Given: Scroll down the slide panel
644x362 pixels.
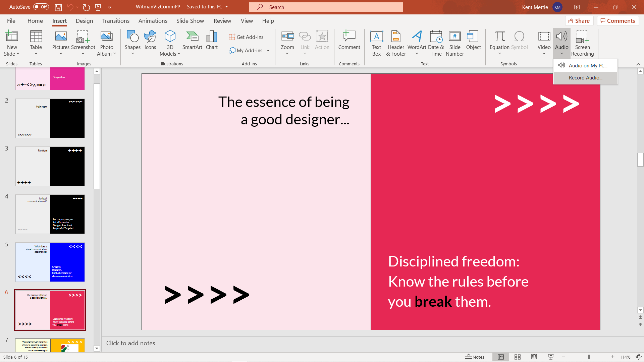Looking at the screenshot, I should pos(96,349).
